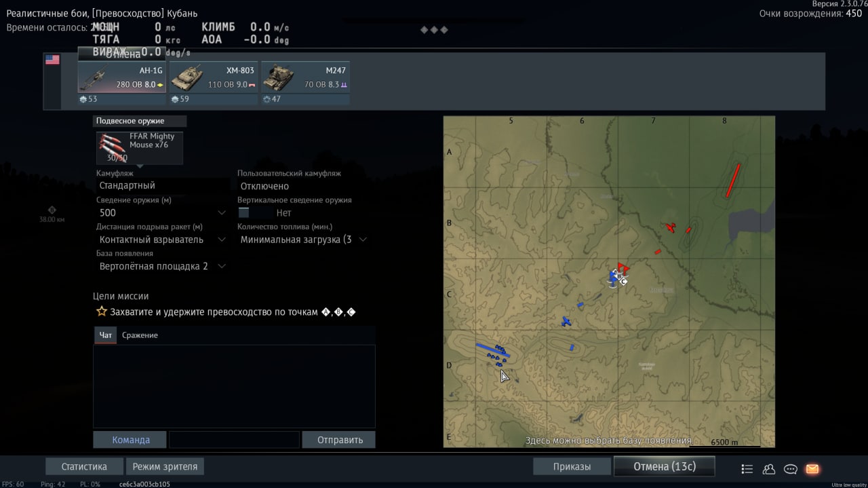Open the Вертолётная площадка 2 spawn dropdown

pos(161,266)
